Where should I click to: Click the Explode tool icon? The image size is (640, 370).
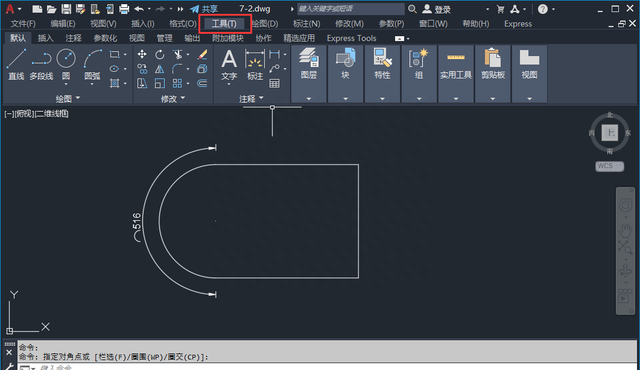coord(202,69)
